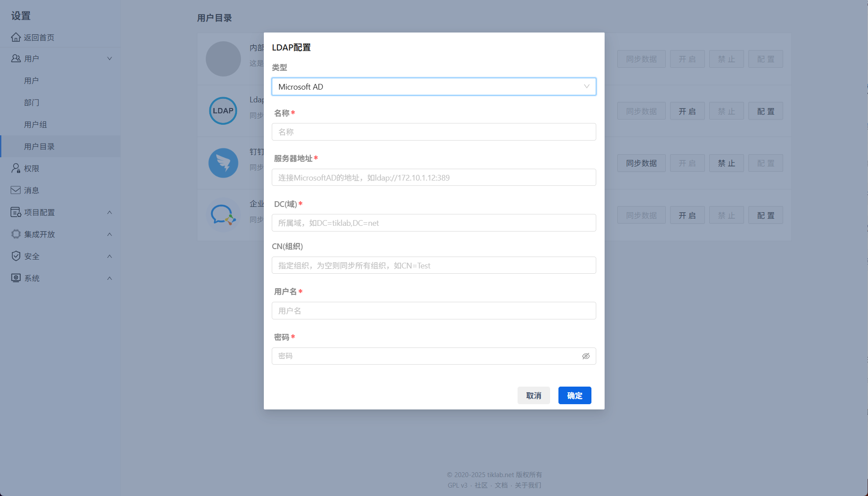Screen dimensions: 868x496
Task: Click the 消息 message envelope icon
Action: (x=15, y=190)
